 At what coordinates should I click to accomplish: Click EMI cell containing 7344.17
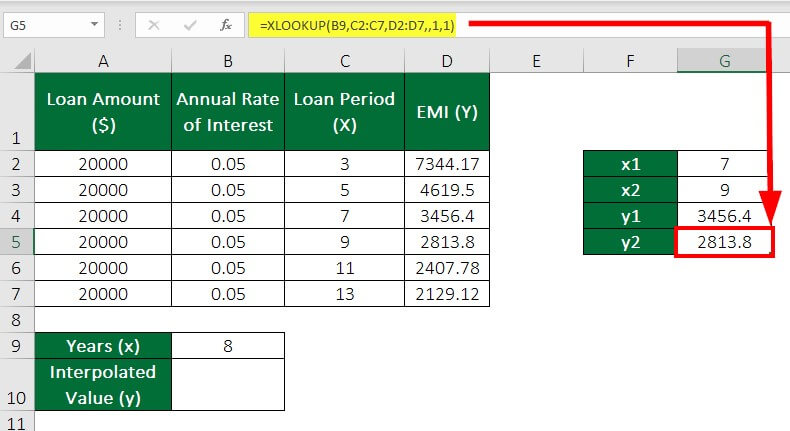tap(447, 164)
